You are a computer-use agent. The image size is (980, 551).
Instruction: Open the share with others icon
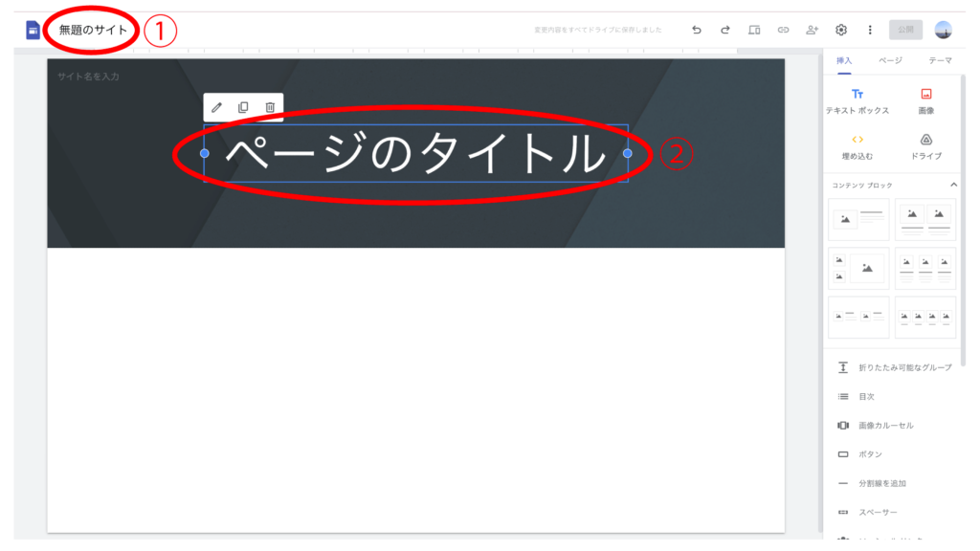(812, 30)
